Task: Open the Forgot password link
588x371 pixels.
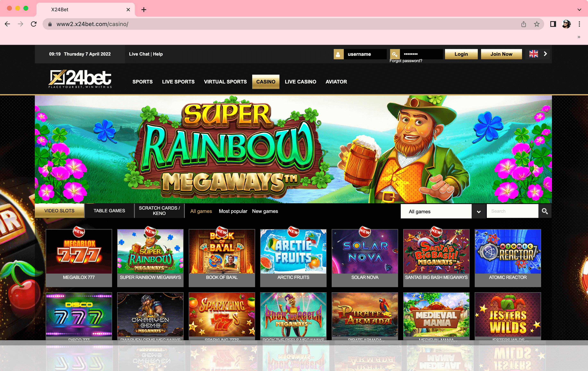Action: click(x=406, y=61)
